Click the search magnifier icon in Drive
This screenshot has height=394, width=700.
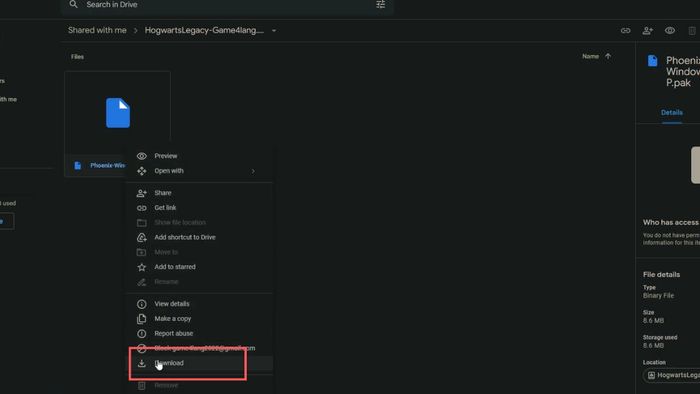(73, 4)
